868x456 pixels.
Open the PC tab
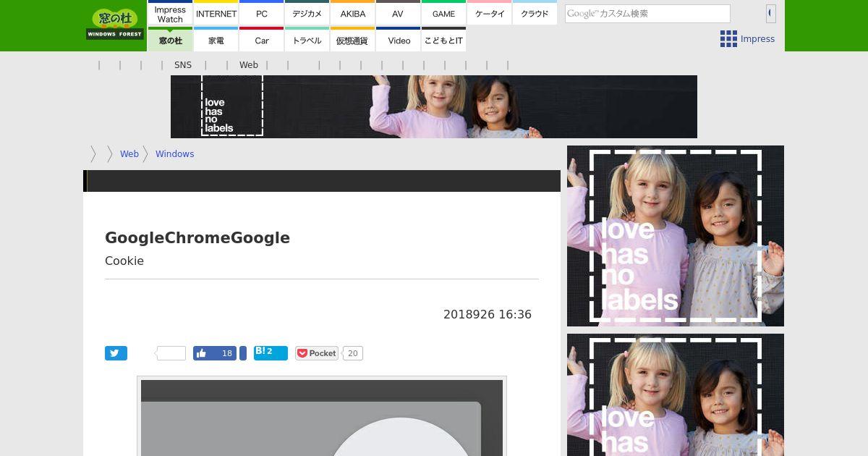tap(262, 13)
